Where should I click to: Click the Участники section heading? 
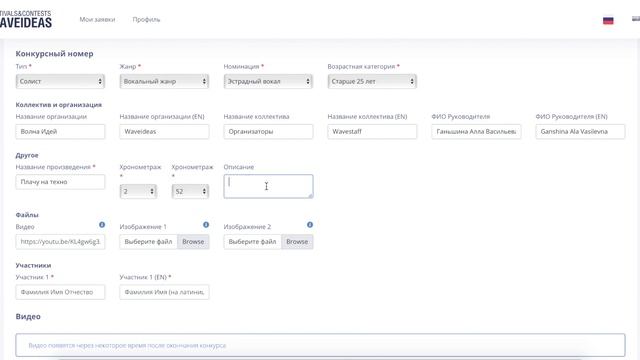point(33,265)
